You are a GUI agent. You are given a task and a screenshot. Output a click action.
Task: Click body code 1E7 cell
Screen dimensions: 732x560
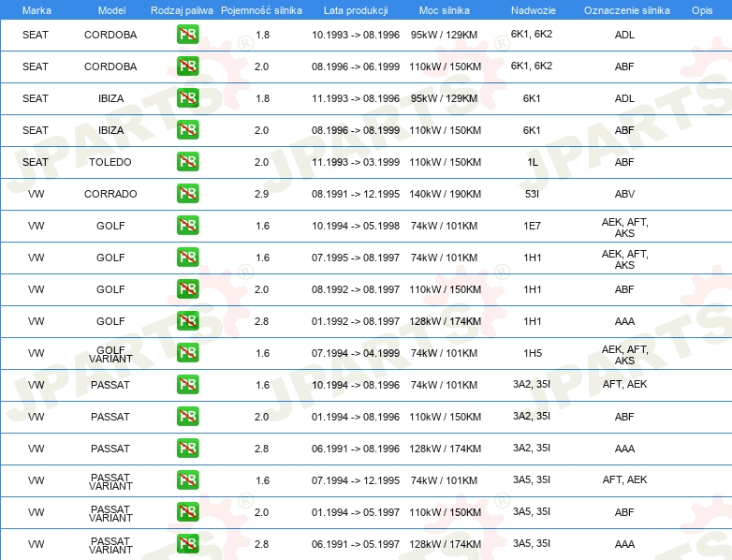[533, 226]
